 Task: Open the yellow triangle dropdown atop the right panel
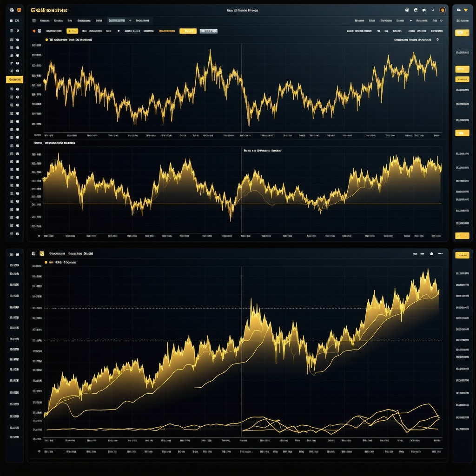coord(466,10)
